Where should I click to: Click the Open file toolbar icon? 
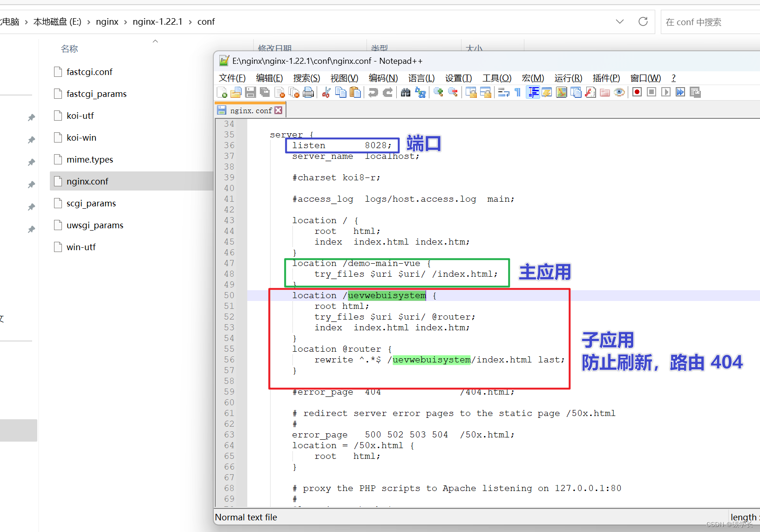[236, 92]
